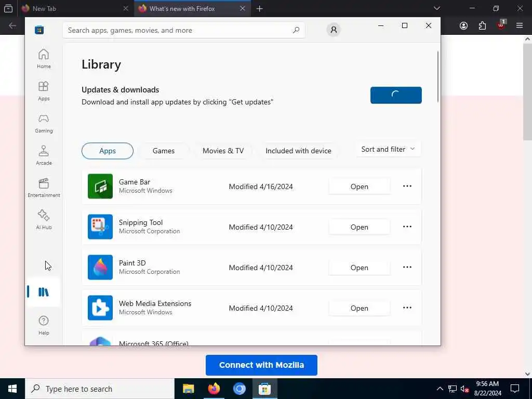The height and width of the screenshot is (399, 532).
Task: Click the Web Media Extensions title
Action: coord(155,303)
